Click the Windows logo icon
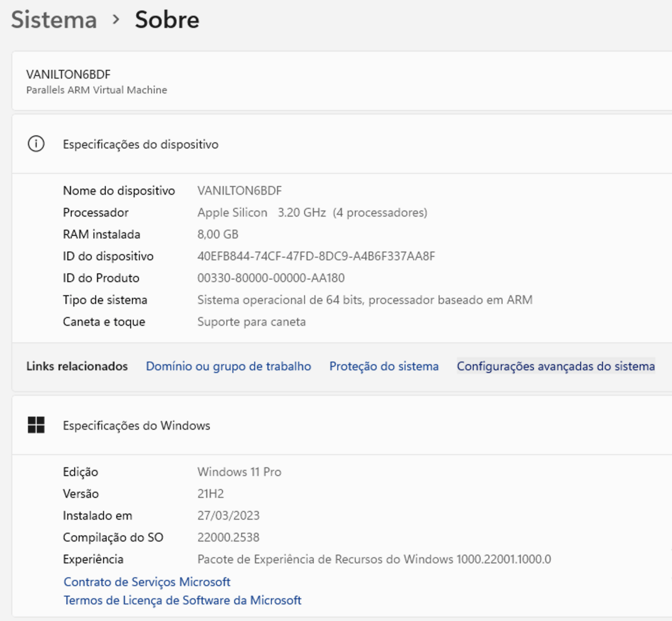The image size is (672, 621). [36, 425]
